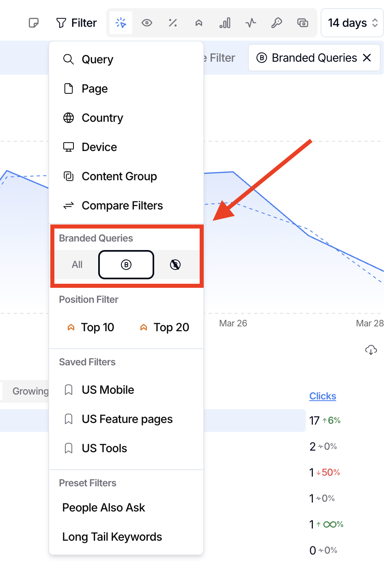Select the clicks cursor metric icon
392x561 pixels.
tap(121, 23)
